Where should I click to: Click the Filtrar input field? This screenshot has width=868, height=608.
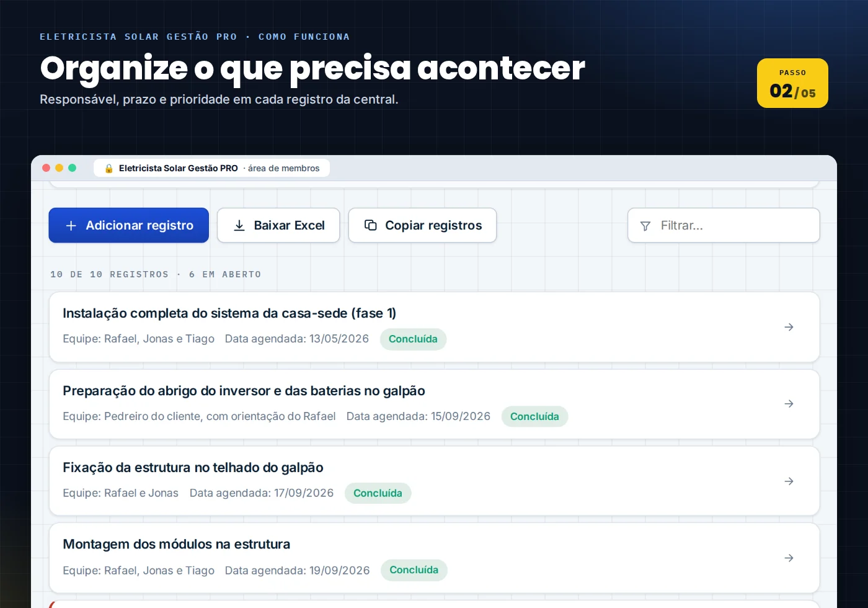coord(724,225)
